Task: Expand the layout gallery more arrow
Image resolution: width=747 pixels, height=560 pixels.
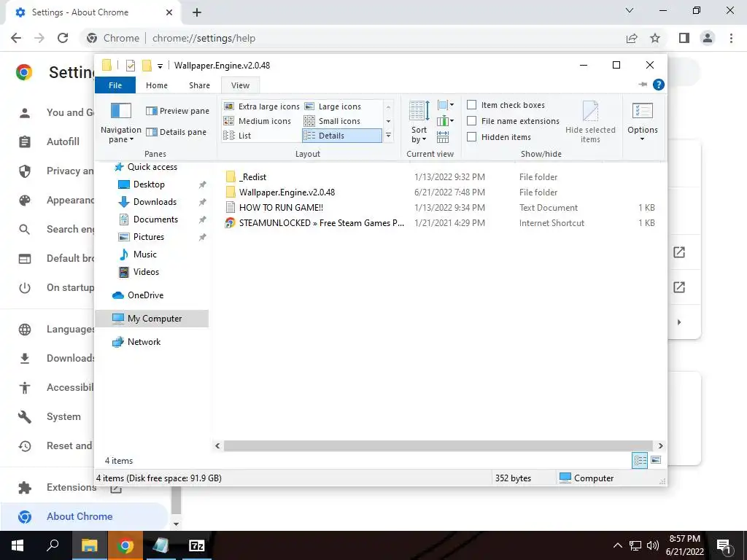Action: (x=388, y=136)
